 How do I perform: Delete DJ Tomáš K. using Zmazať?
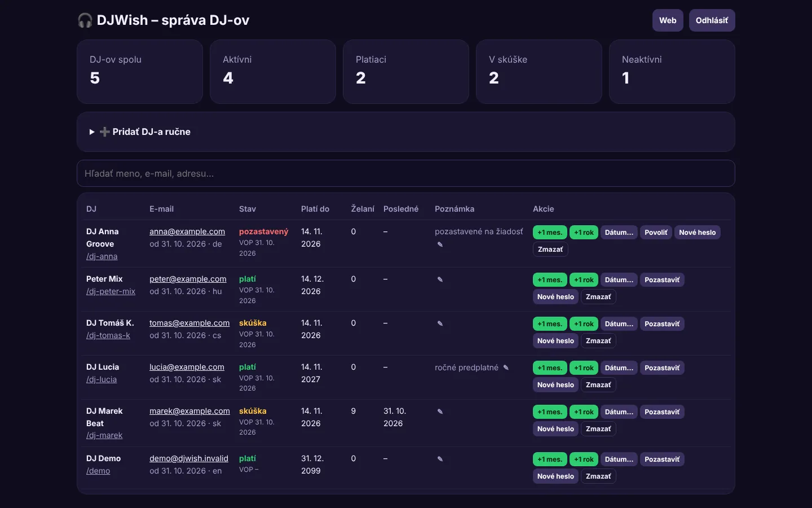pos(598,341)
